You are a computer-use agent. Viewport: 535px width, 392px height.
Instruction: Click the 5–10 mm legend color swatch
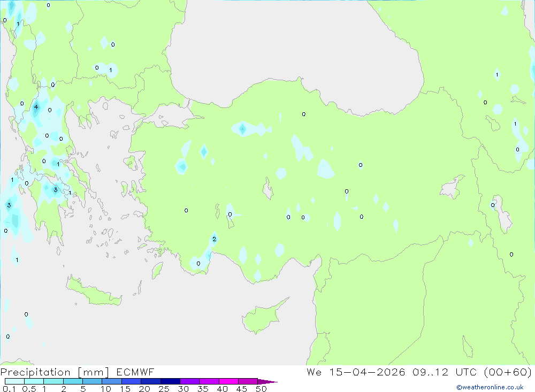[x=92, y=381]
